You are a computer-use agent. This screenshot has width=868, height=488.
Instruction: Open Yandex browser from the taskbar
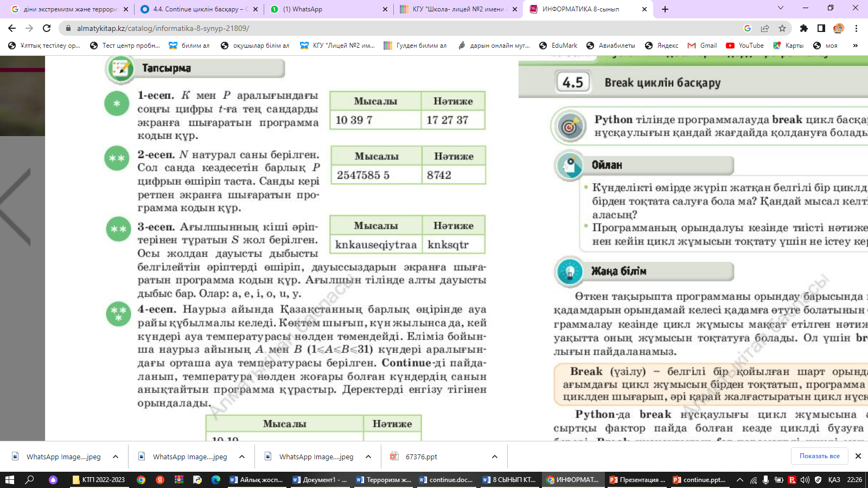[160, 480]
